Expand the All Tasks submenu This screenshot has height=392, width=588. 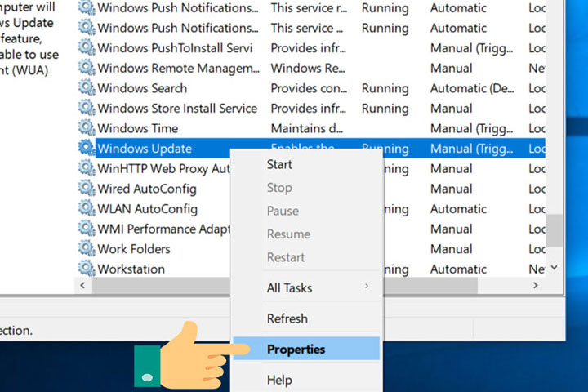pos(306,287)
